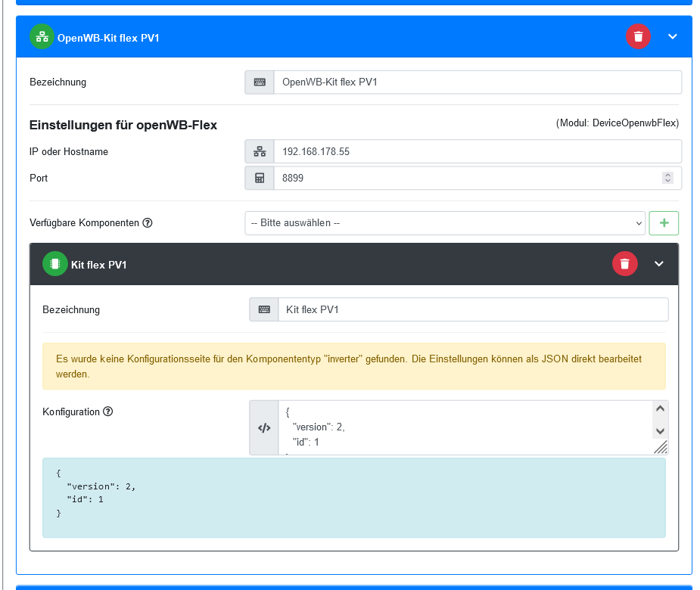Open help for Verfügbare Komponenten
This screenshot has height=590, width=700.
point(148,222)
